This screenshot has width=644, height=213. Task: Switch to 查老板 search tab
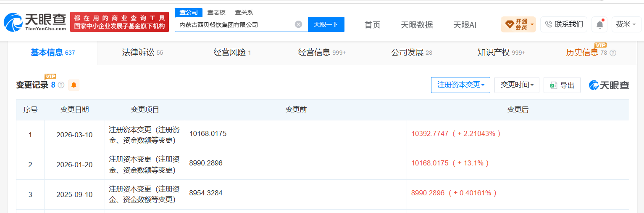(216, 12)
